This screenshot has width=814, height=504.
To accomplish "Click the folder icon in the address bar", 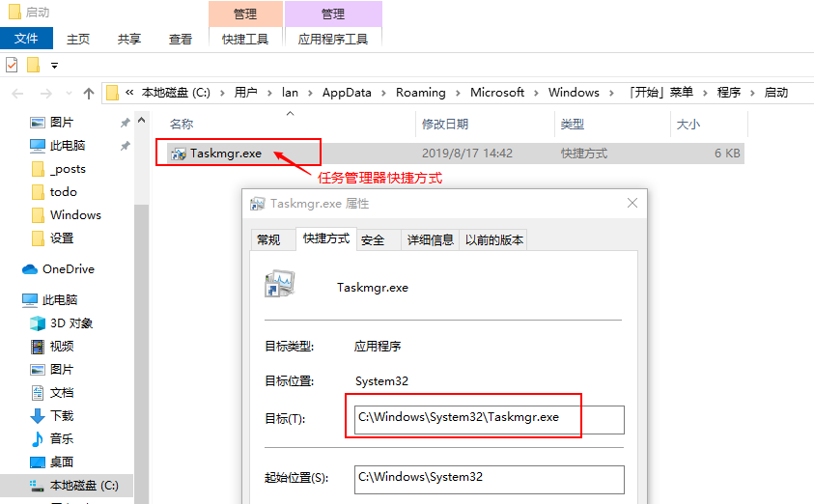I will tap(112, 93).
